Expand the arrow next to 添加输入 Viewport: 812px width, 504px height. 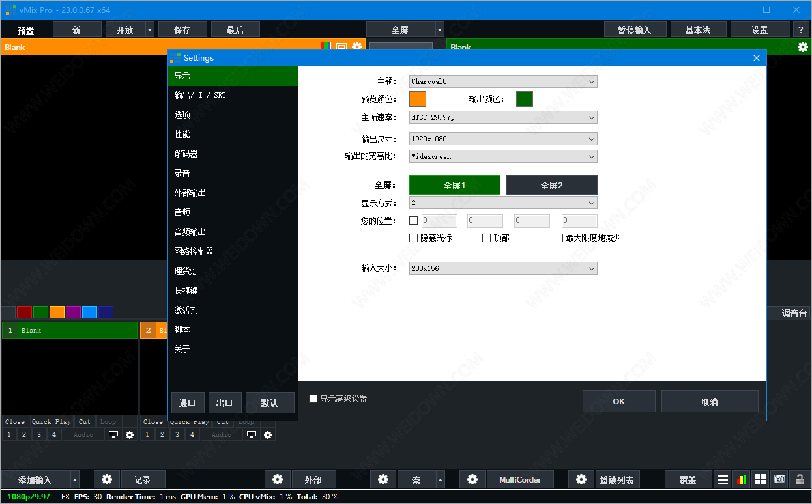click(x=75, y=480)
